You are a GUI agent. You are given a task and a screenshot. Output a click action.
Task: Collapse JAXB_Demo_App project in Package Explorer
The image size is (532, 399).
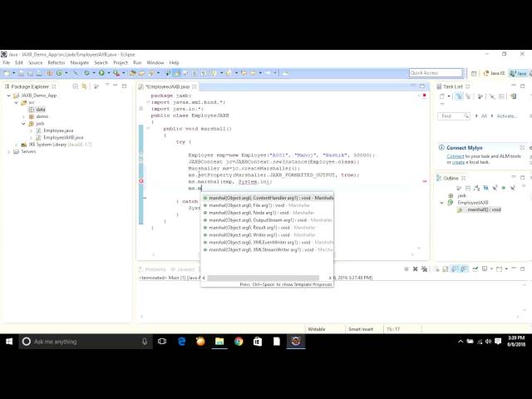coord(9,96)
